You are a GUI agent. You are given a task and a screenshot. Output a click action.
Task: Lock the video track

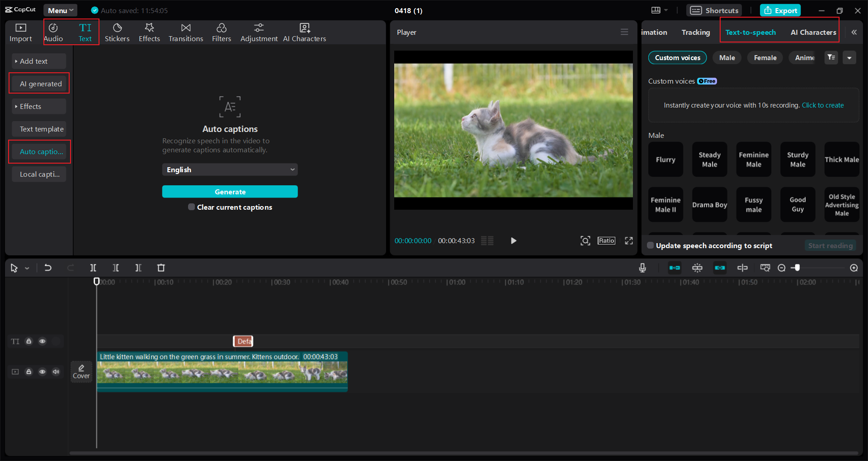pyautogui.click(x=29, y=372)
